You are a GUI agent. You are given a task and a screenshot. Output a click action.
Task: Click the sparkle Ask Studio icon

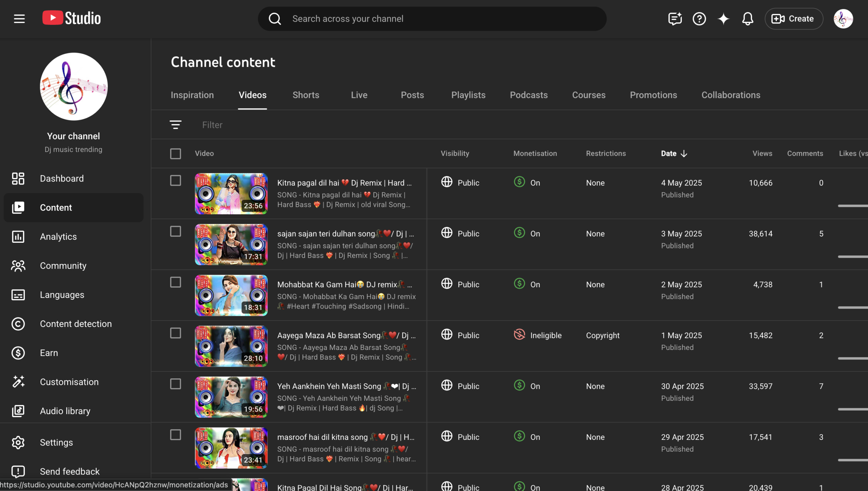pos(723,19)
